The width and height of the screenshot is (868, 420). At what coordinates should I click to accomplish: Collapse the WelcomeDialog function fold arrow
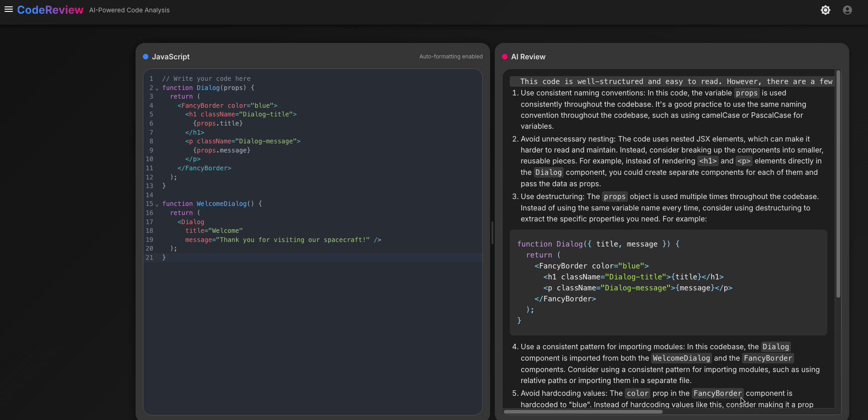(x=157, y=205)
